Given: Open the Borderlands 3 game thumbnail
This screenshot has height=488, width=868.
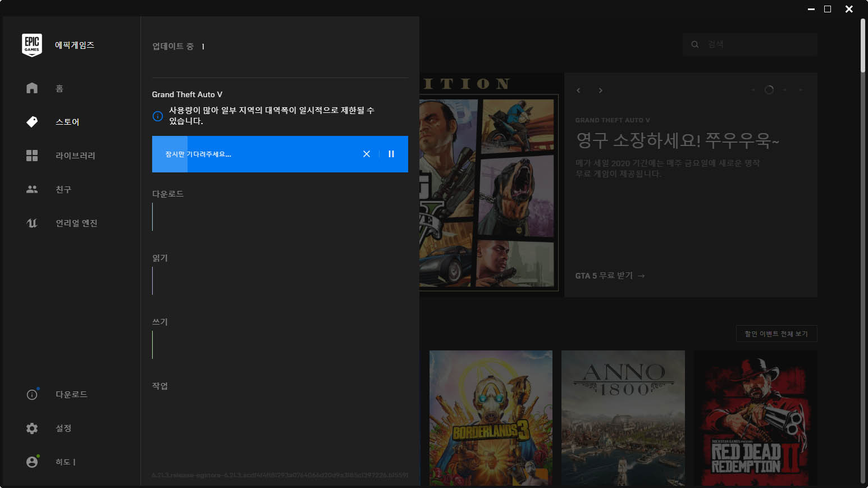Looking at the screenshot, I should (x=491, y=418).
